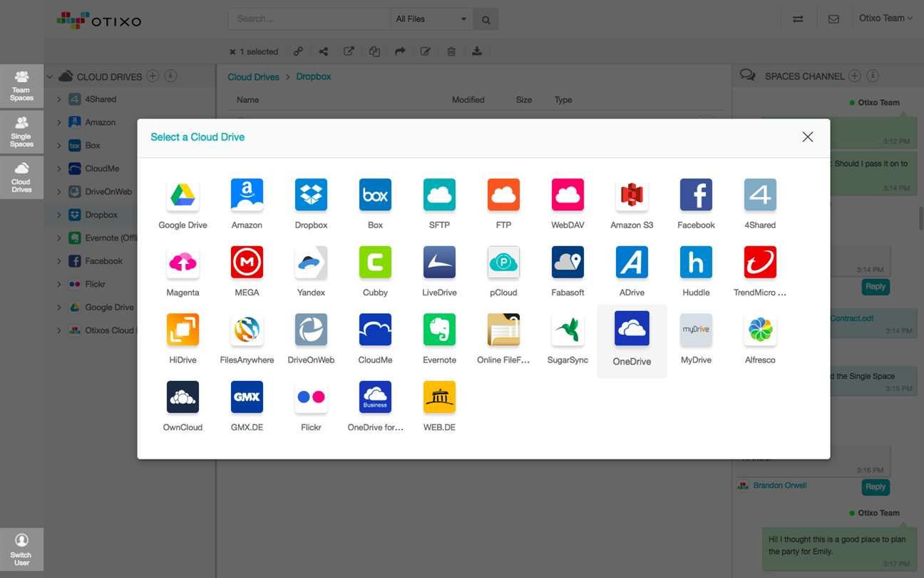
Task: Download the selected item from the toolbar
Action: click(x=477, y=51)
